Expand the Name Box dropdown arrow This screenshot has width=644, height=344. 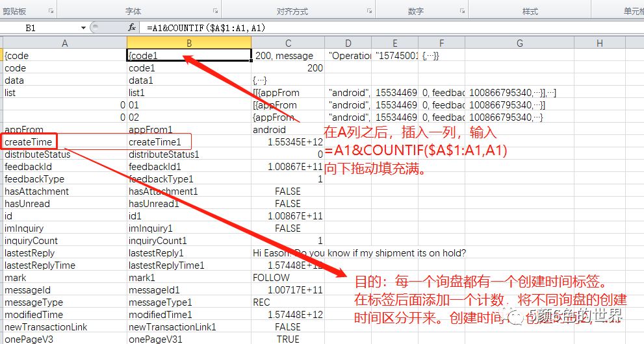pos(83,28)
